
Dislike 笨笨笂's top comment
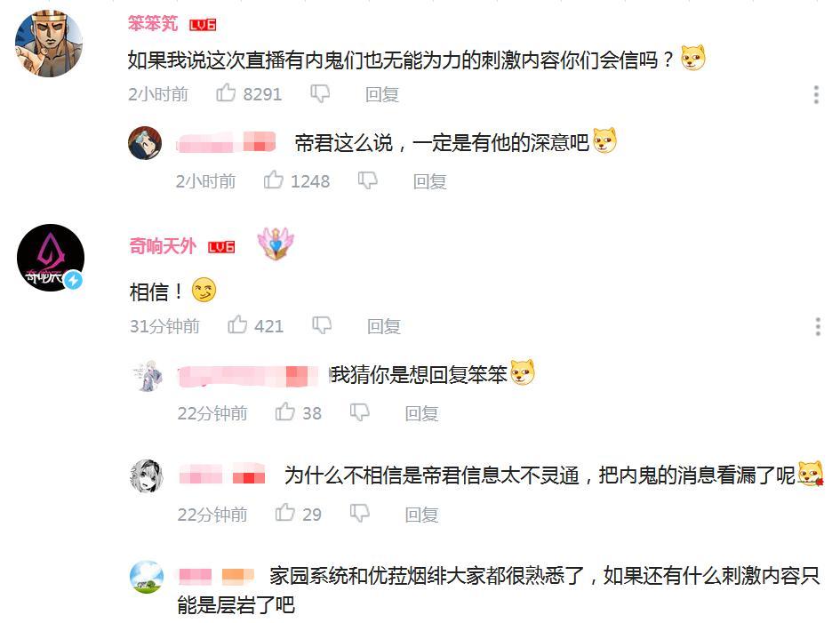320,94
